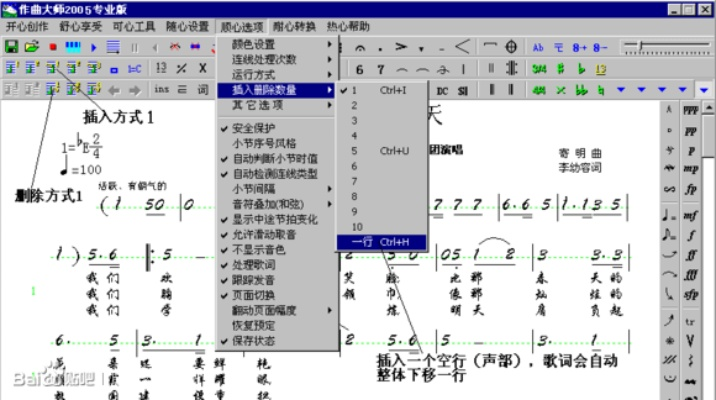Open the 耐心转换 menu
This screenshot has width=716, height=400.
click(294, 26)
